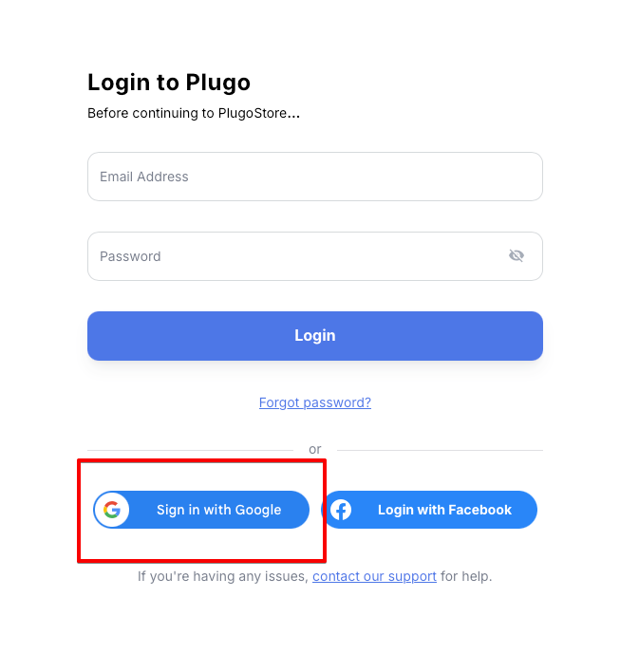
Task: Click the divider line right of "or"
Action: click(x=440, y=450)
